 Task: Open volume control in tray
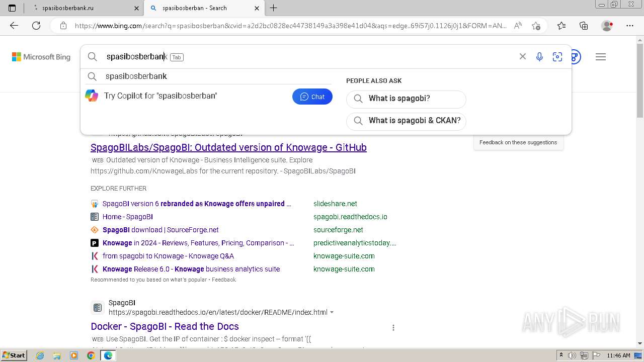point(573,355)
